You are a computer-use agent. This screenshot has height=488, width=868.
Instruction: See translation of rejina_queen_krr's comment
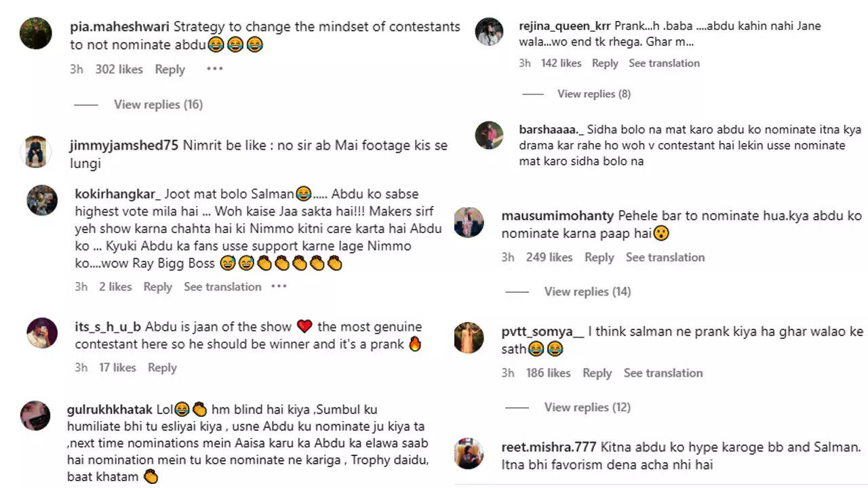coord(664,63)
